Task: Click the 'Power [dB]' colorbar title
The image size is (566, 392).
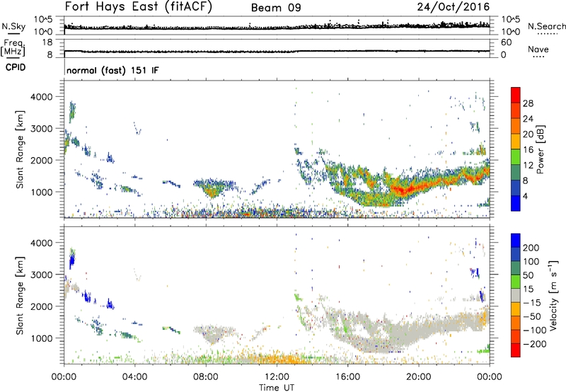Action: point(540,149)
